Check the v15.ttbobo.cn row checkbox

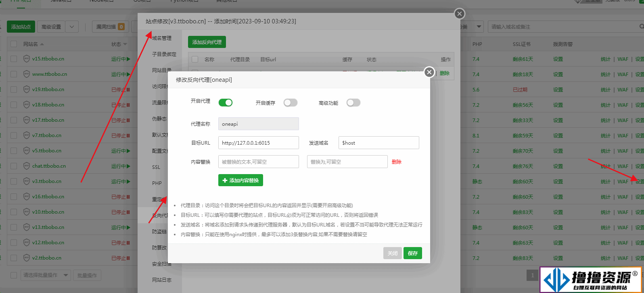(14, 59)
